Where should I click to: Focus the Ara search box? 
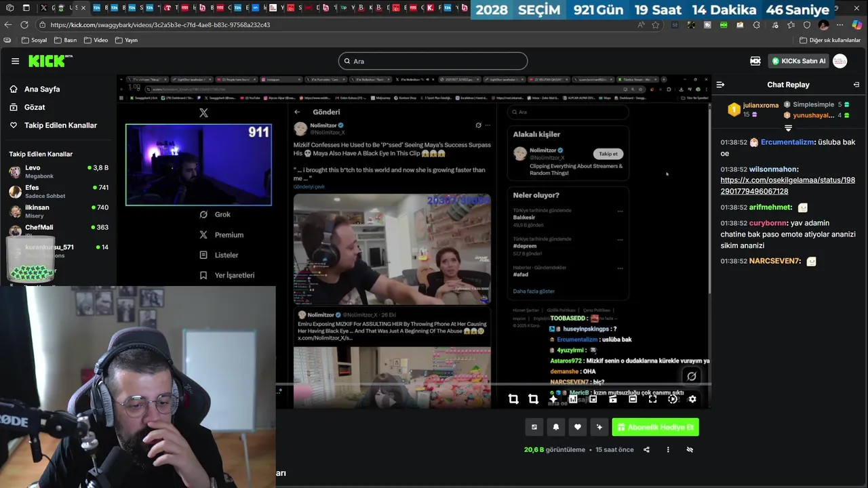pos(433,61)
